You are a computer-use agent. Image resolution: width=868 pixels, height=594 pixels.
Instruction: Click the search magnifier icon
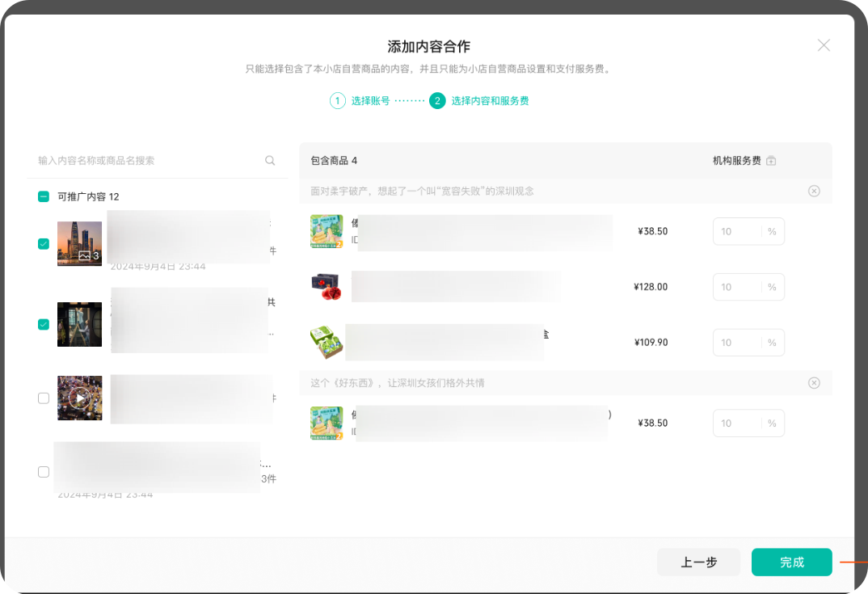pyautogui.click(x=270, y=161)
